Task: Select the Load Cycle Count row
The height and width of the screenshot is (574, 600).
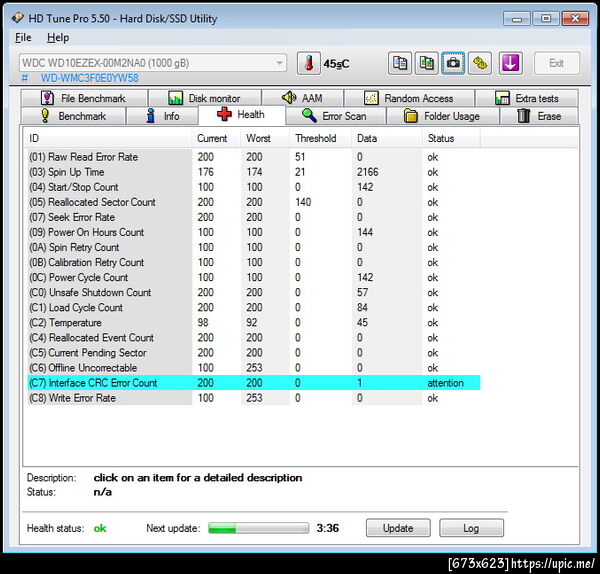Action: tap(254, 307)
